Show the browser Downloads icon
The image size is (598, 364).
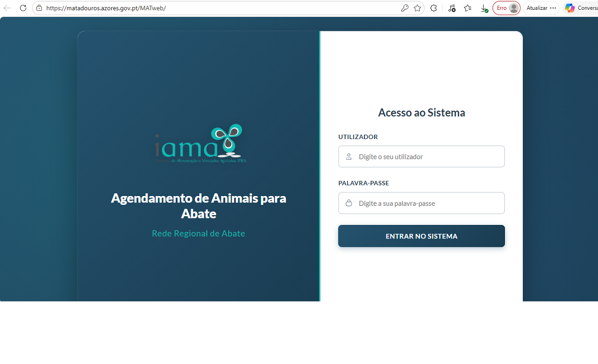pos(484,8)
